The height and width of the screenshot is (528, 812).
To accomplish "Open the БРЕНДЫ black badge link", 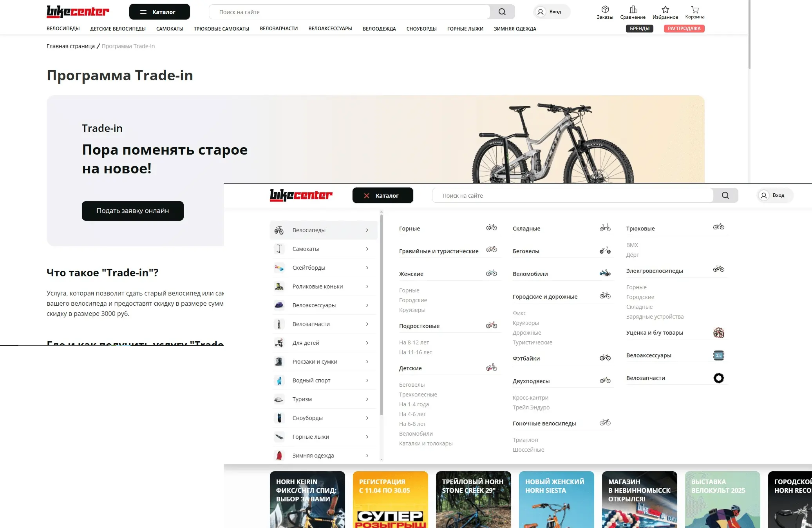I will [x=640, y=29].
